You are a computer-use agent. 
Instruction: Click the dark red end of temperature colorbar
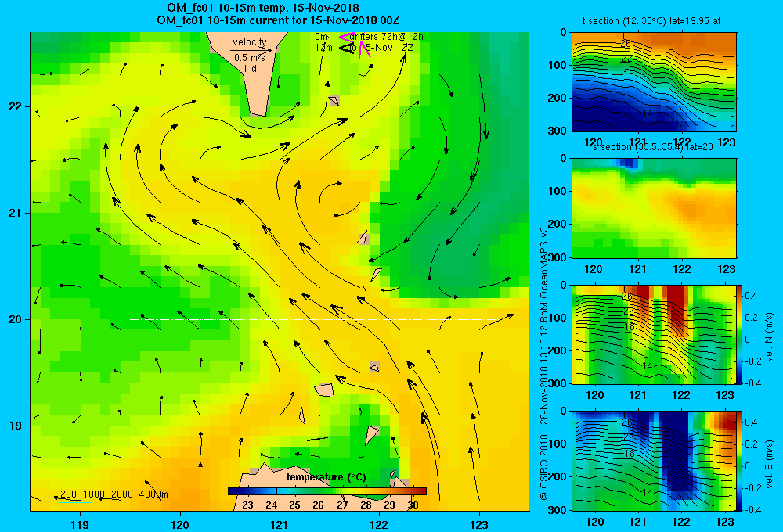pyautogui.click(x=423, y=491)
